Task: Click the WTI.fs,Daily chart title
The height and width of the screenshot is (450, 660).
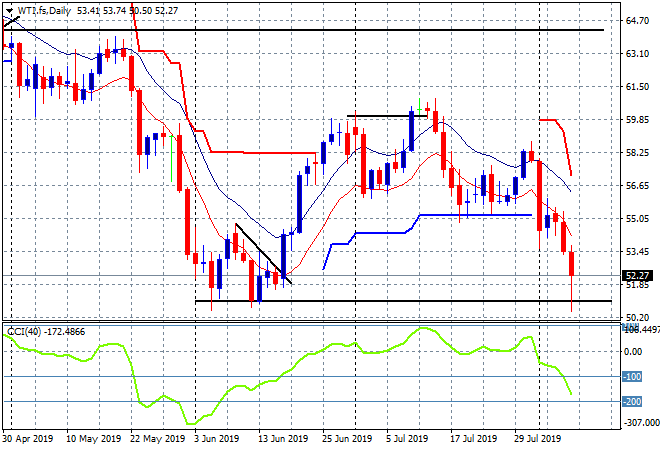Action: (44, 11)
